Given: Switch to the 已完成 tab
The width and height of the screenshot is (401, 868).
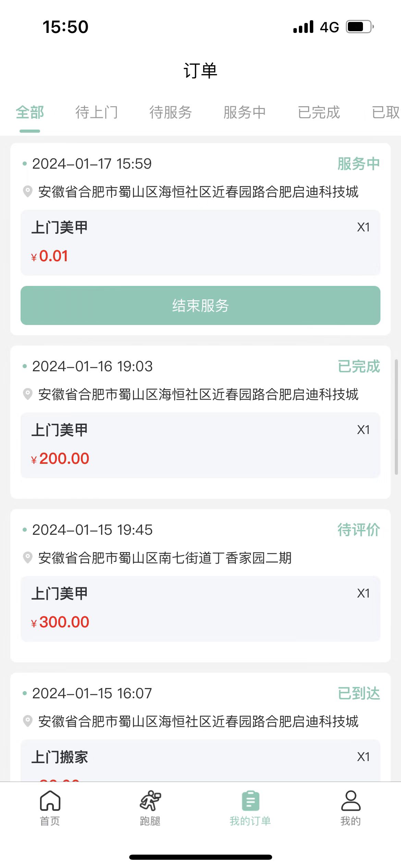Looking at the screenshot, I should (x=319, y=112).
